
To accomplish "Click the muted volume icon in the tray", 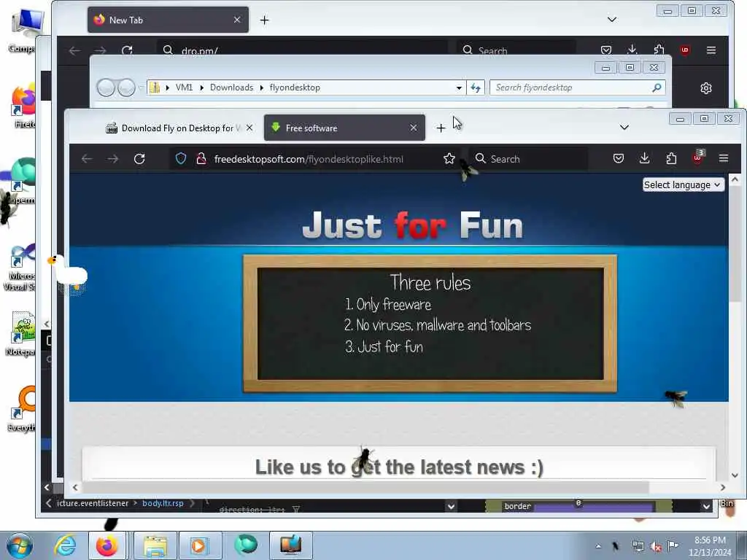I will coord(656,547).
